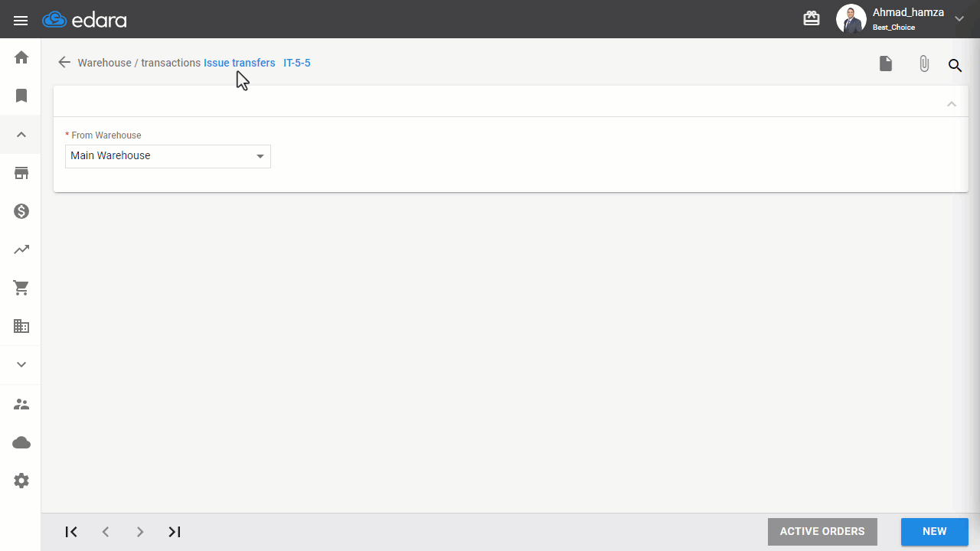Image resolution: width=980 pixels, height=551 pixels.
Task: Click the NEW button
Action: tap(935, 532)
